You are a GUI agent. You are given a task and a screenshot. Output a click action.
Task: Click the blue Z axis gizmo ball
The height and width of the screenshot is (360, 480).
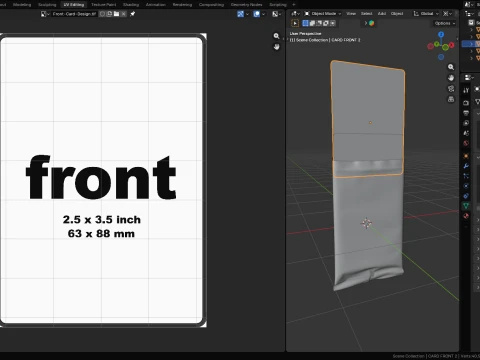[441, 34]
